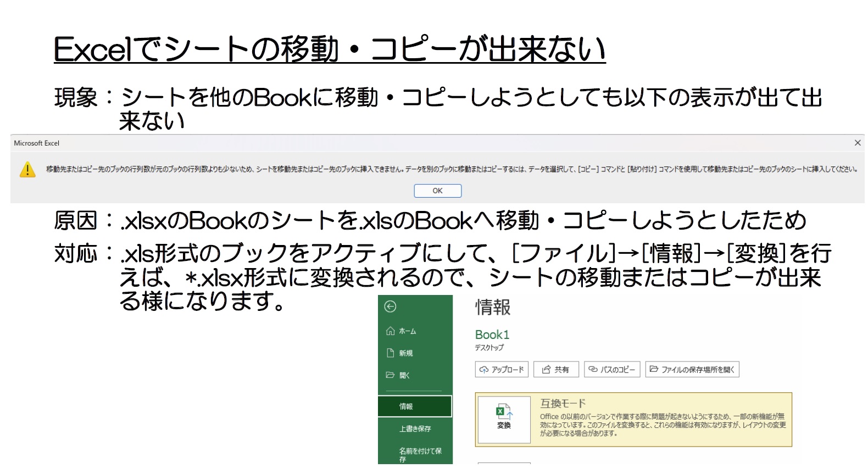
Task: Click the cloud upload icon
Action: tap(484, 370)
